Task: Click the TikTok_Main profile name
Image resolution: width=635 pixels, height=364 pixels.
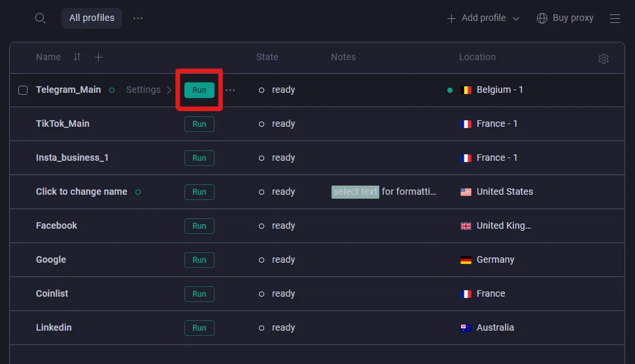Action: (62, 124)
